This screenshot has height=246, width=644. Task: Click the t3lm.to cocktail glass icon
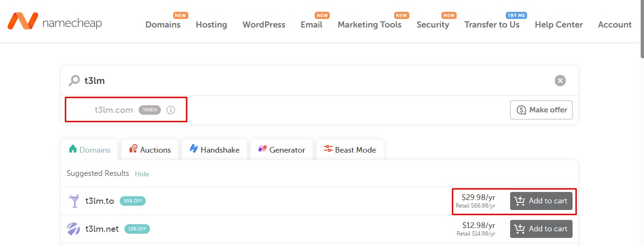(x=74, y=201)
